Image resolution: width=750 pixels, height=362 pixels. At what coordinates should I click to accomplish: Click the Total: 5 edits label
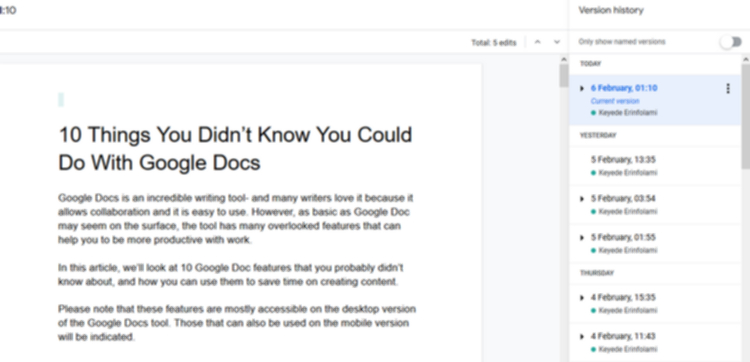coord(494,43)
